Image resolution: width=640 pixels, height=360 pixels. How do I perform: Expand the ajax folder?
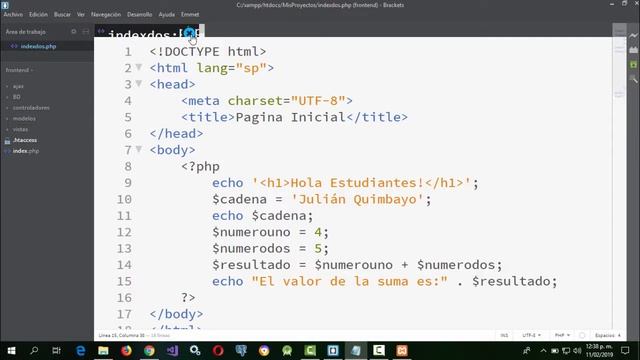point(18,86)
